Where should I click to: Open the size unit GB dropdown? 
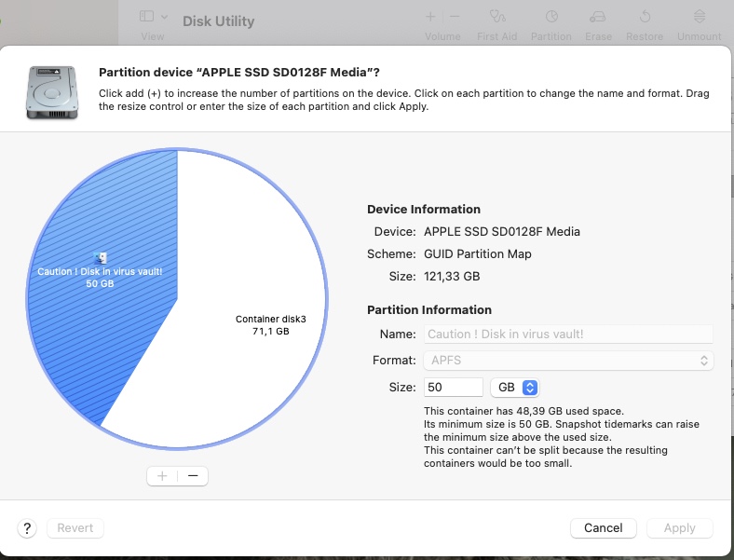pyautogui.click(x=515, y=388)
